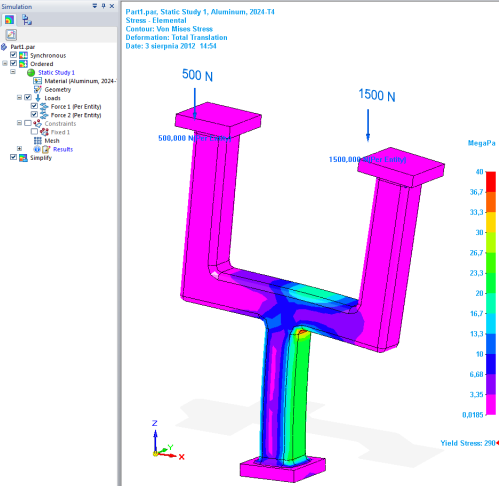The image size is (499, 486).
Task: Open the Results link
Action: (x=63, y=149)
